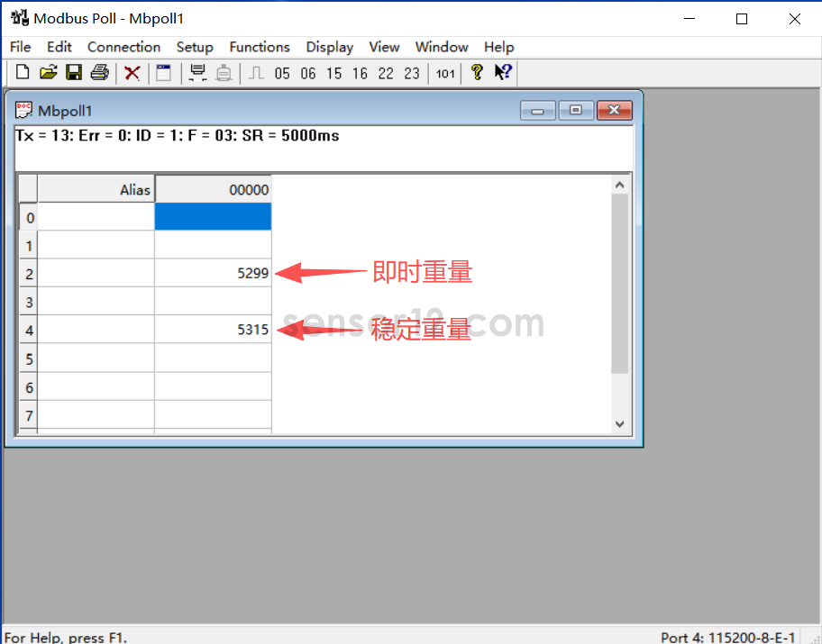Click the red reset counters icon
Viewport: 822px width, 644px height.
tap(132, 73)
